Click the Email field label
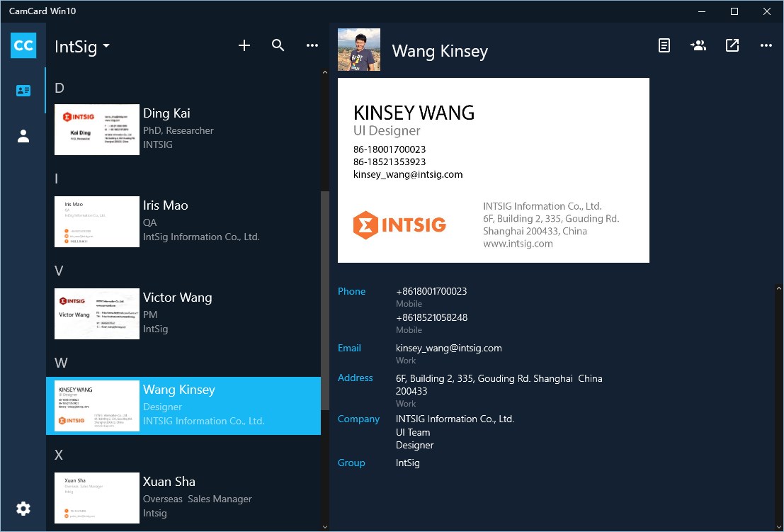Viewport: 784px width, 532px height. pos(349,348)
